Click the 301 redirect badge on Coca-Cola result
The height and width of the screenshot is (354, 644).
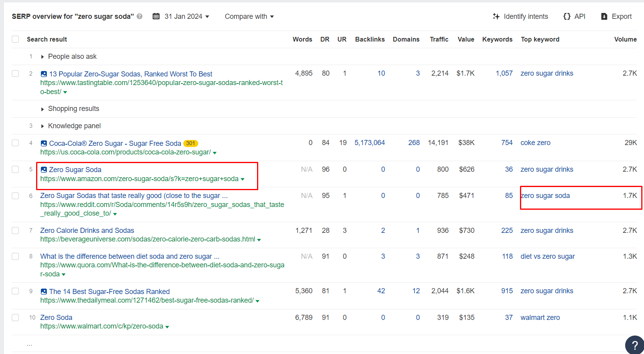coord(191,143)
